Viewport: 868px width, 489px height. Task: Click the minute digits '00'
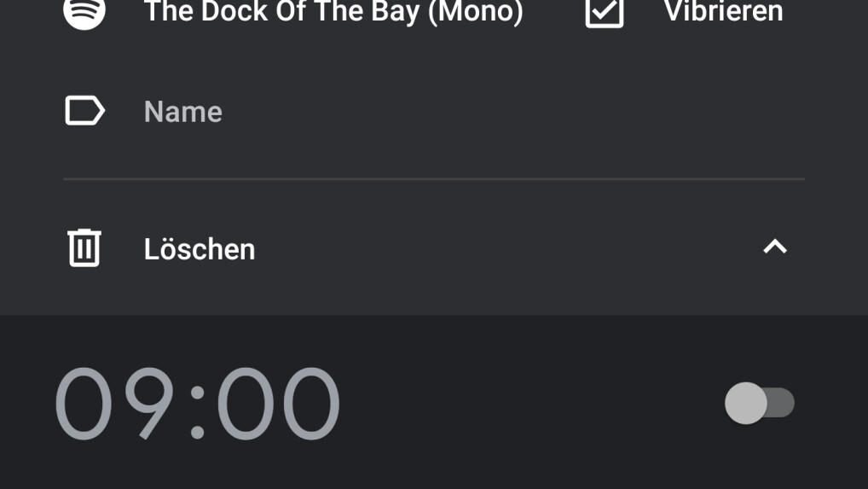pyautogui.click(x=279, y=403)
